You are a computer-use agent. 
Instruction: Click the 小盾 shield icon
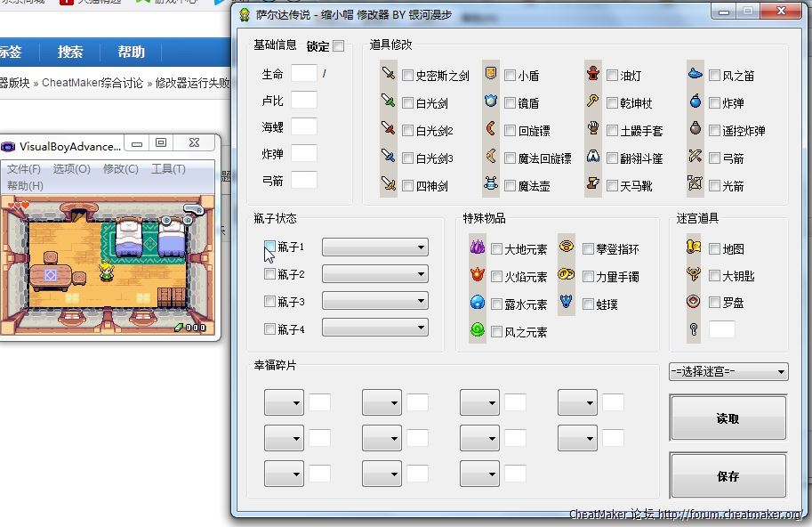pyautogui.click(x=490, y=74)
